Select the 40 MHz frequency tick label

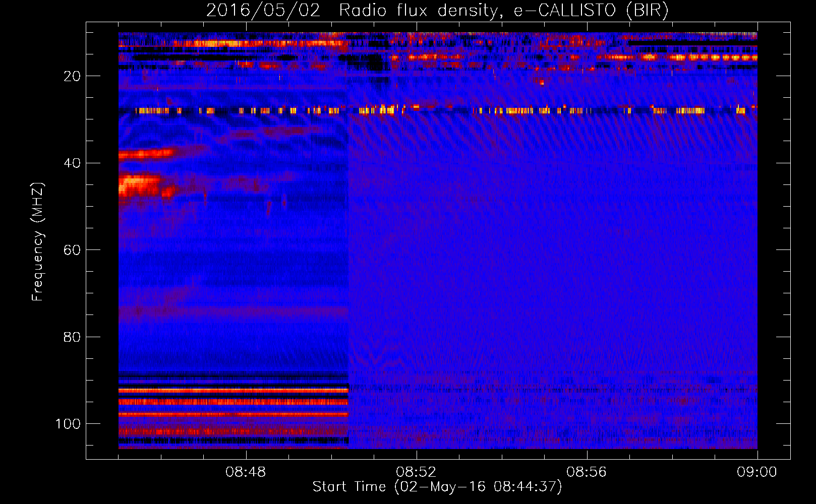tap(72, 163)
